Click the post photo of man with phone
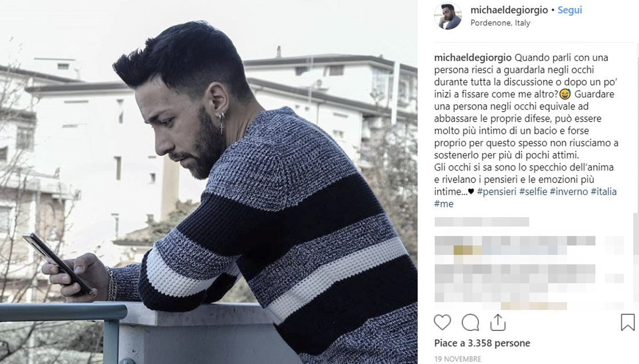Viewport: 639px width, 364px height. point(208,182)
